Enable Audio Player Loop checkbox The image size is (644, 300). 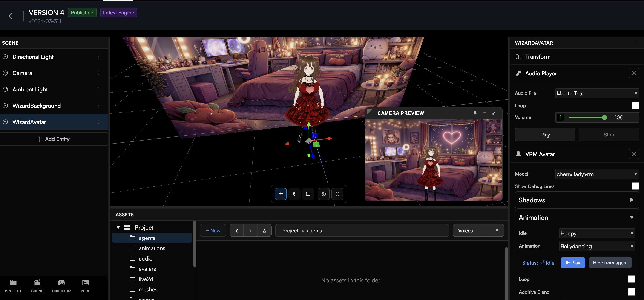[635, 106]
